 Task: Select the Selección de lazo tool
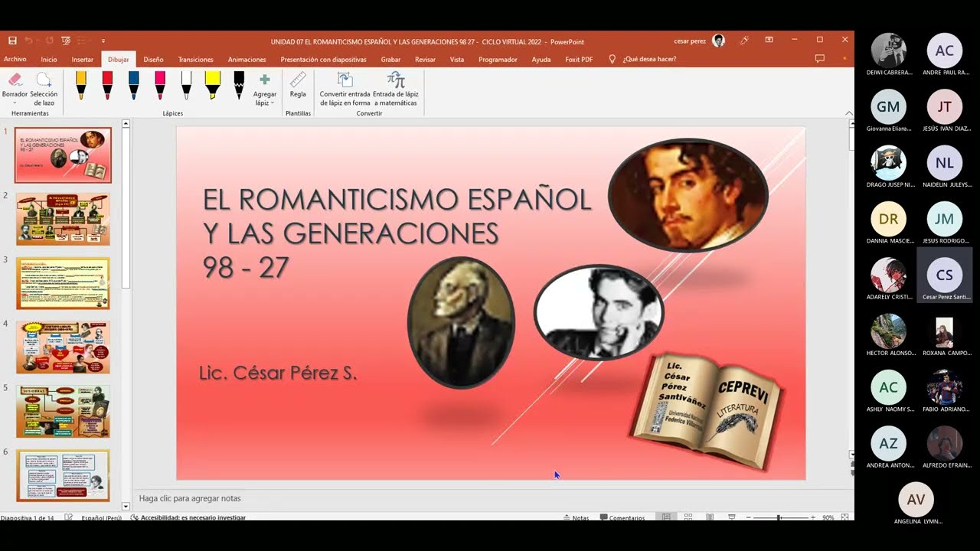pos(44,88)
